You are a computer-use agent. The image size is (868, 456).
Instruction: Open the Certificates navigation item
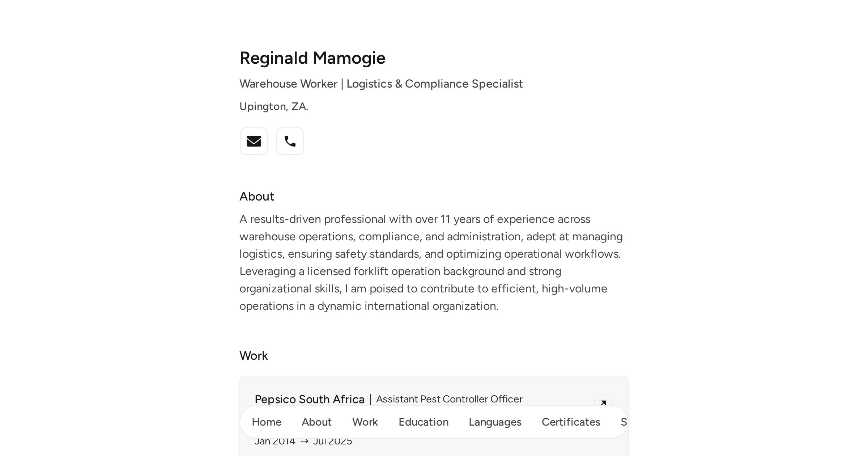pos(571,422)
